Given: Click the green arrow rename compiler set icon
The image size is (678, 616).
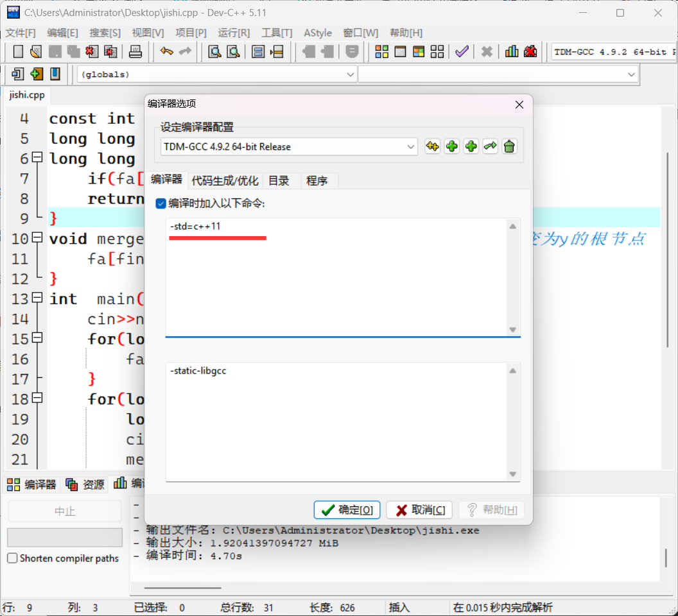Looking at the screenshot, I should click(x=490, y=146).
